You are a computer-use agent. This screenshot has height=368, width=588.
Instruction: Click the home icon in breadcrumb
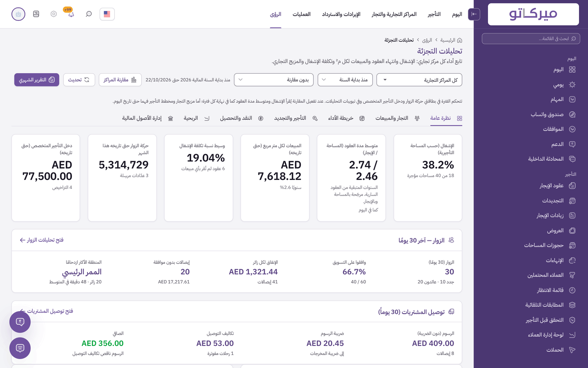[459, 40]
